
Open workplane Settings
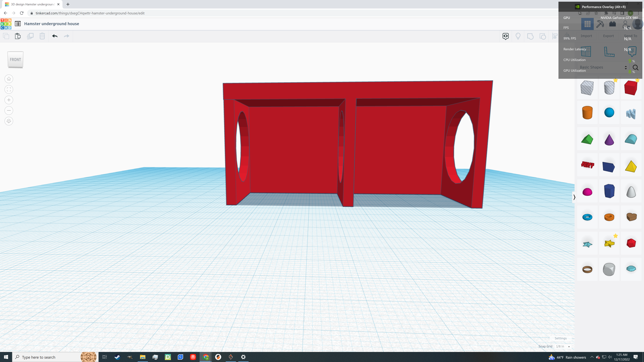pyautogui.click(x=560, y=338)
